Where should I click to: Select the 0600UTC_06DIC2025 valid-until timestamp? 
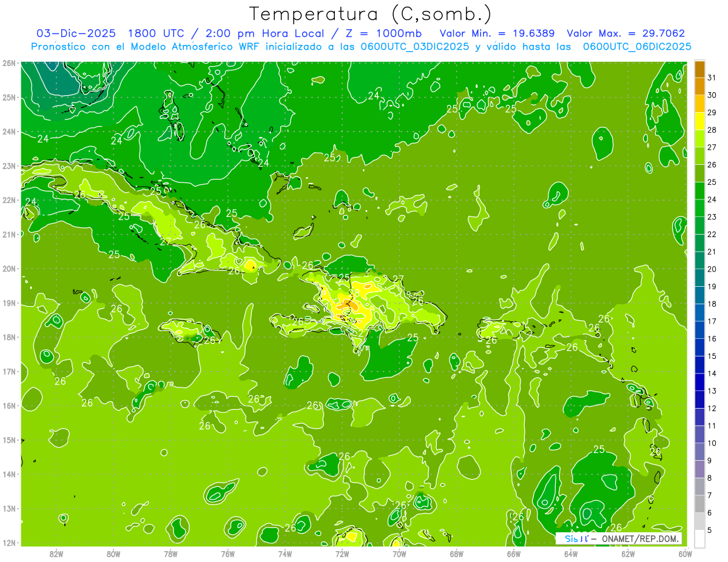637,47
